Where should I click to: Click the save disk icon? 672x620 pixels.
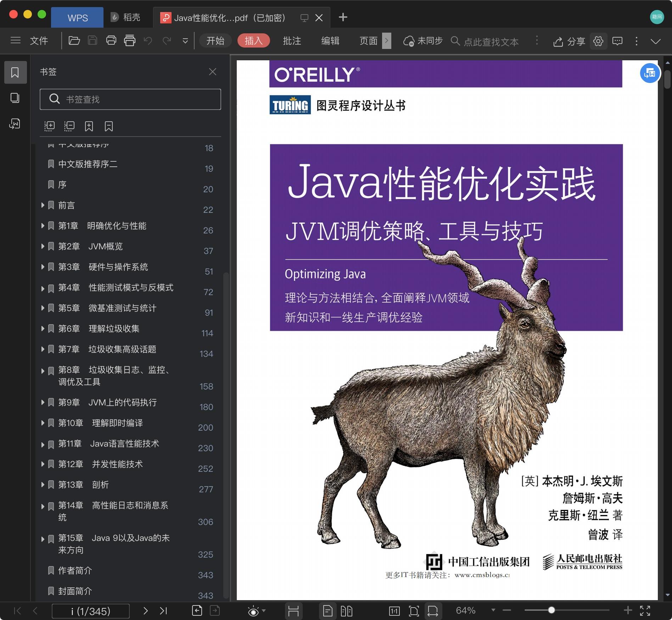(93, 40)
